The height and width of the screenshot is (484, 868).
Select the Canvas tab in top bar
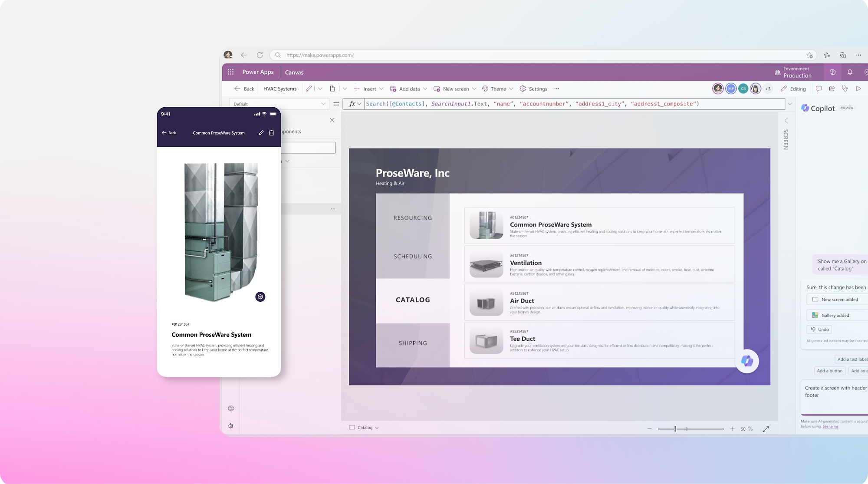coord(294,72)
